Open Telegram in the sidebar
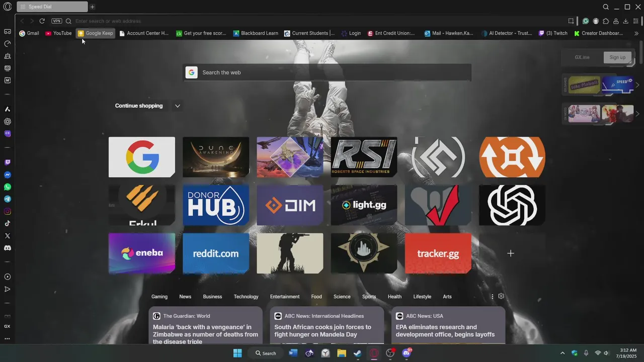Viewport: 644px width, 362px height. coord(8,199)
